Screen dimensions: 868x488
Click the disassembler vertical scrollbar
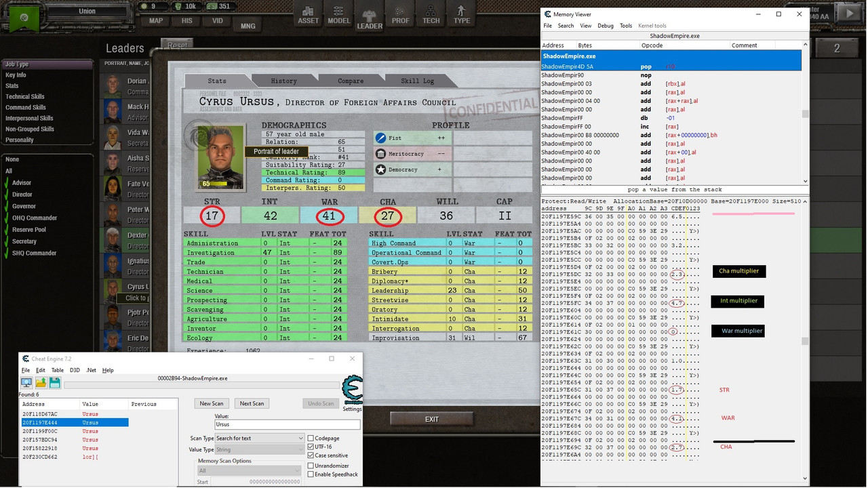806,114
